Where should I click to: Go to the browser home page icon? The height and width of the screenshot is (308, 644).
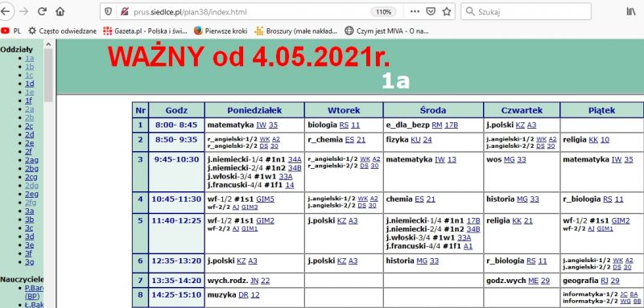tap(60, 11)
